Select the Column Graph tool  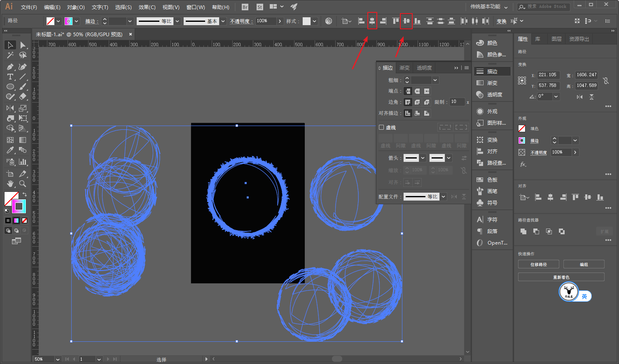pyautogui.click(x=23, y=162)
